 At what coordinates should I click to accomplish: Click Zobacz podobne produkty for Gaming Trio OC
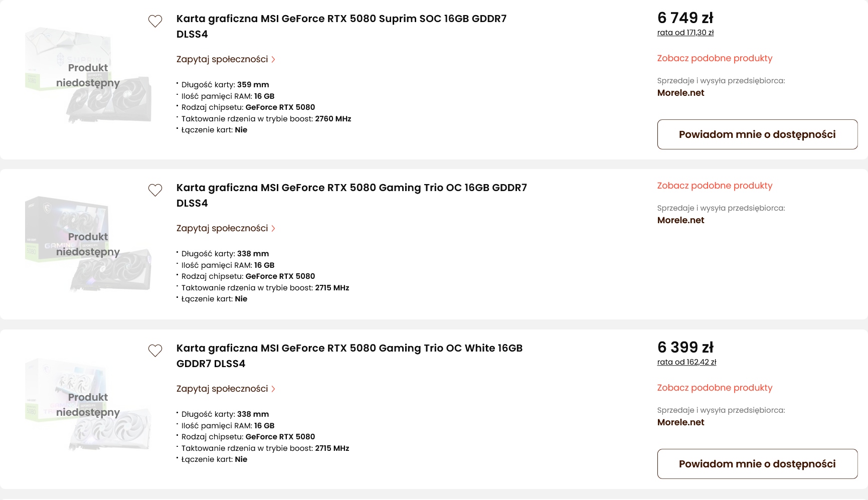(x=715, y=186)
